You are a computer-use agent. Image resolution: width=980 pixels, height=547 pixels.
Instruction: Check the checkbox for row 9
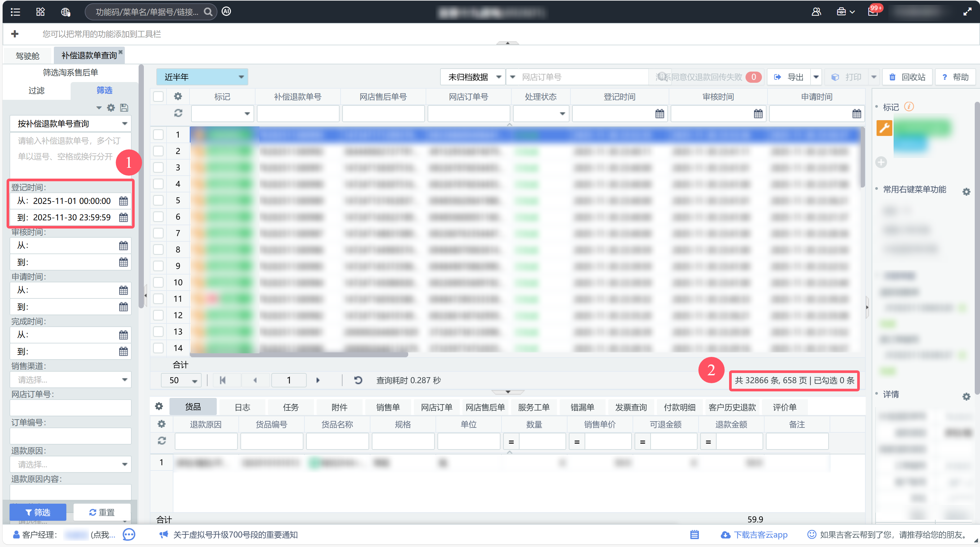click(x=158, y=266)
